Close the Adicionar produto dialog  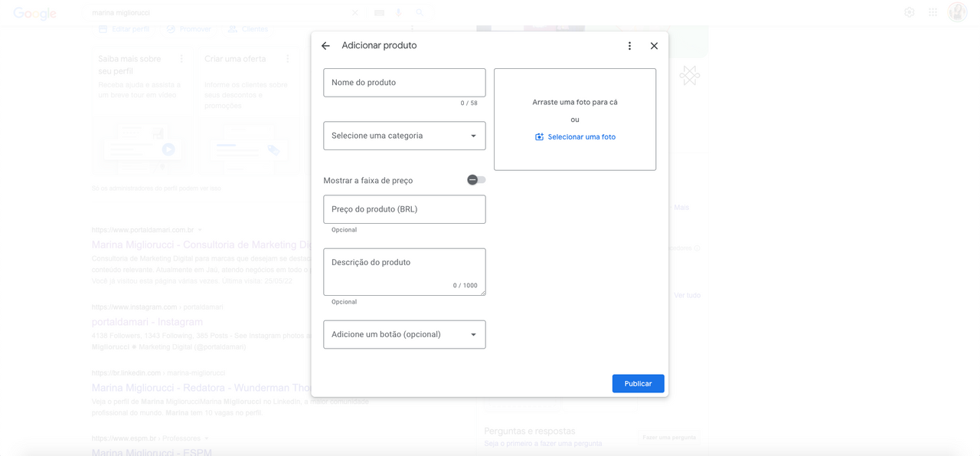(654, 46)
